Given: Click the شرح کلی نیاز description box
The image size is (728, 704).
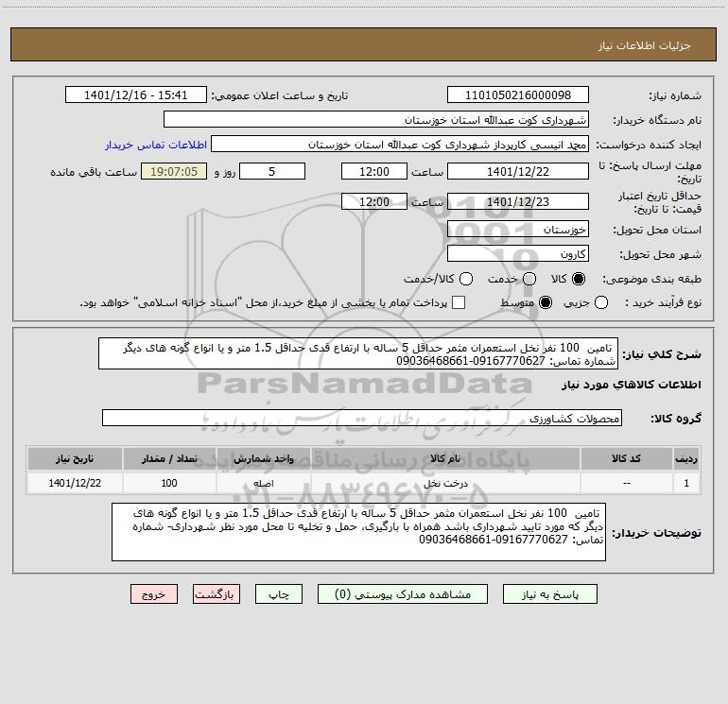Looking at the screenshot, I should pos(358,353).
